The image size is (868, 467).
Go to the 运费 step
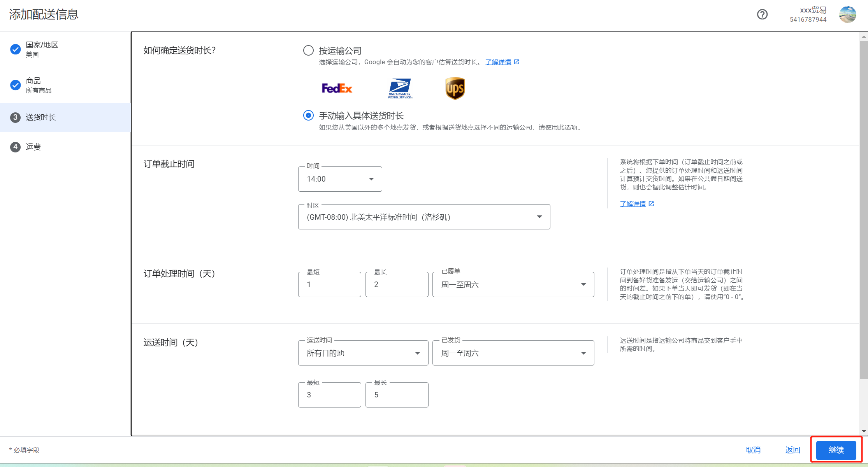[65, 147]
